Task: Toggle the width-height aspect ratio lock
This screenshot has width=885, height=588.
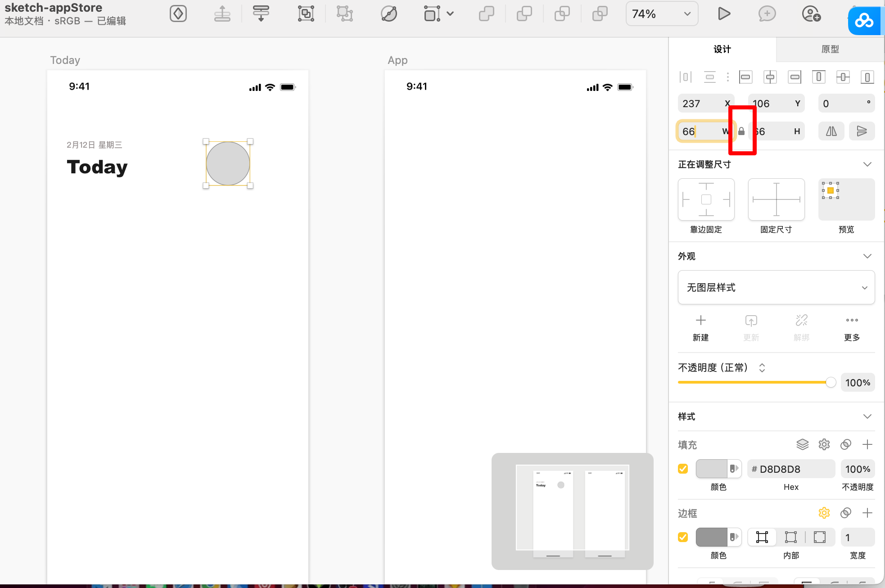Action: [x=741, y=131]
